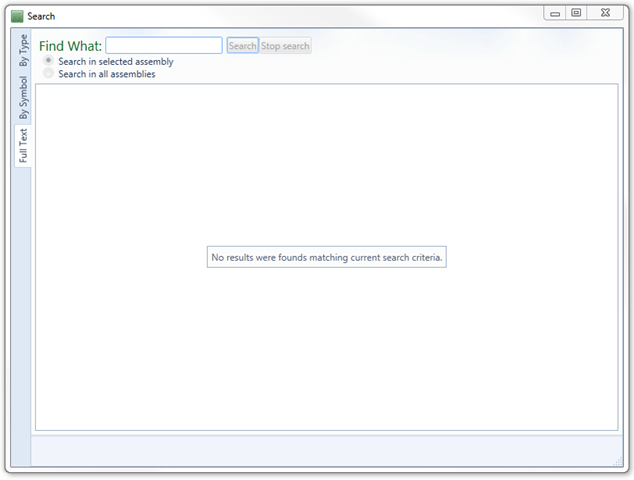Click the Find What label
This screenshot has height=480, width=634.
[x=70, y=46]
